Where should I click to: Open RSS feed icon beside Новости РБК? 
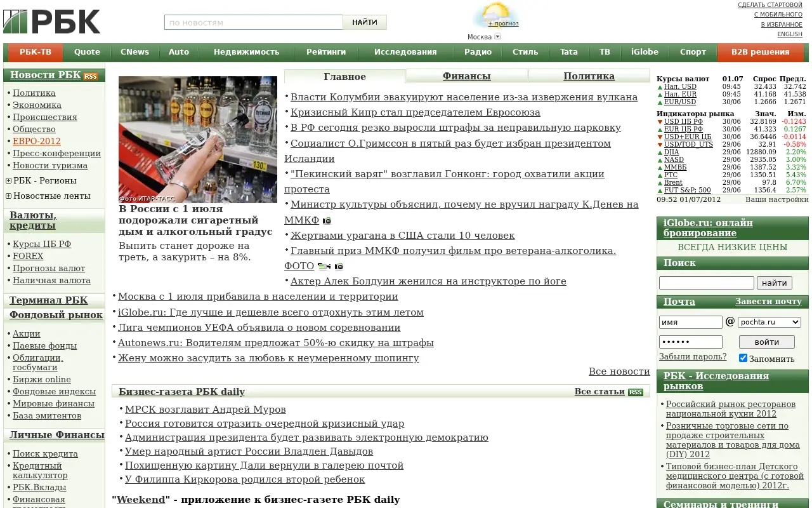coord(91,76)
